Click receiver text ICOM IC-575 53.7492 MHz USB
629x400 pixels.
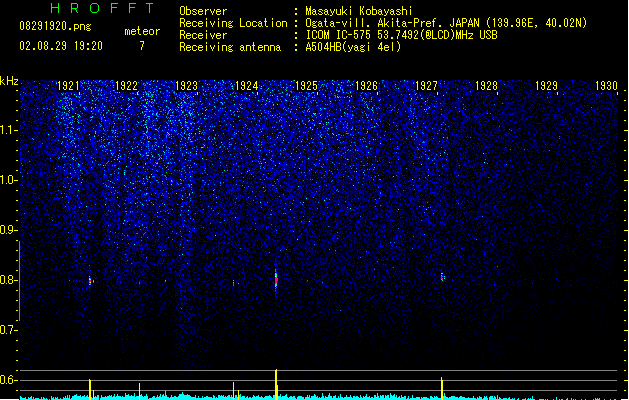point(401,35)
